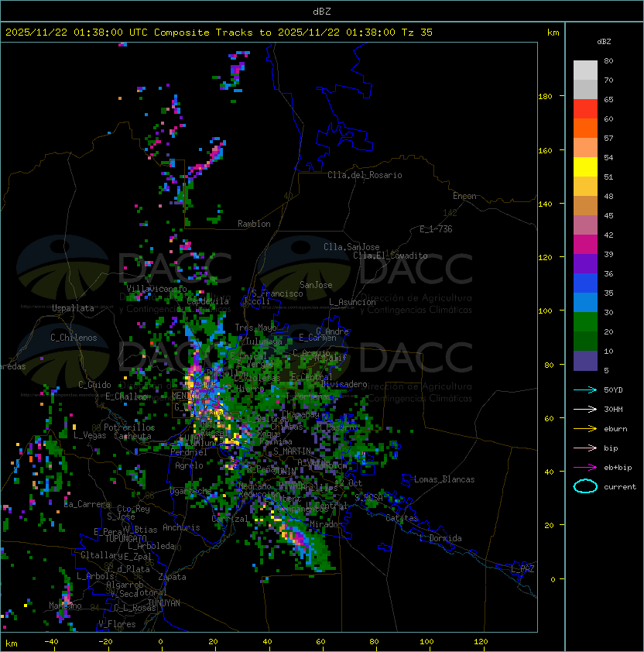Click the pink bip arrow in legend

[x=585, y=448]
